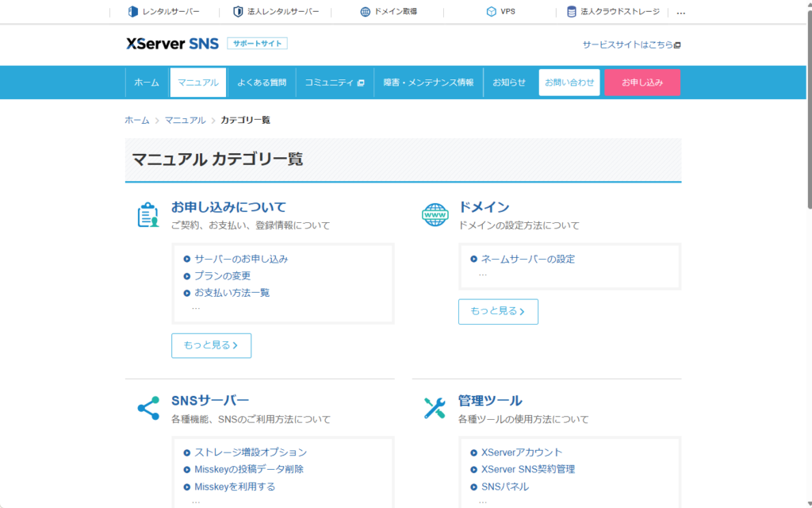Open the ストレージ増設オプション manual
Viewport: 812px width, 508px height.
pyautogui.click(x=251, y=452)
